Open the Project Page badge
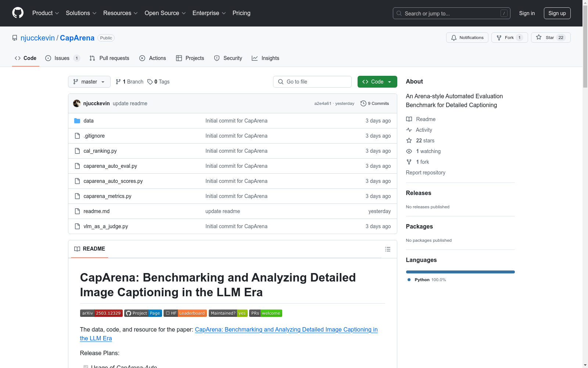This screenshot has width=588, height=368. click(x=143, y=313)
